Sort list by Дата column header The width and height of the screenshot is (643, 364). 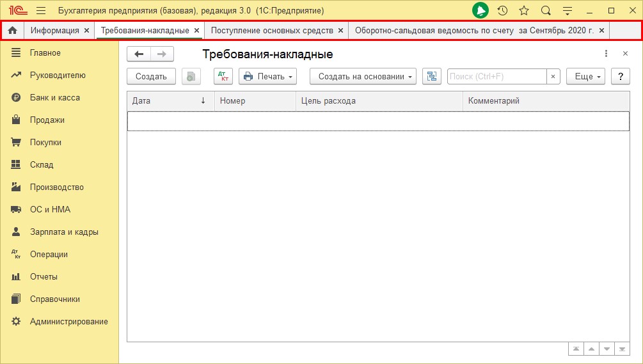tap(170, 100)
